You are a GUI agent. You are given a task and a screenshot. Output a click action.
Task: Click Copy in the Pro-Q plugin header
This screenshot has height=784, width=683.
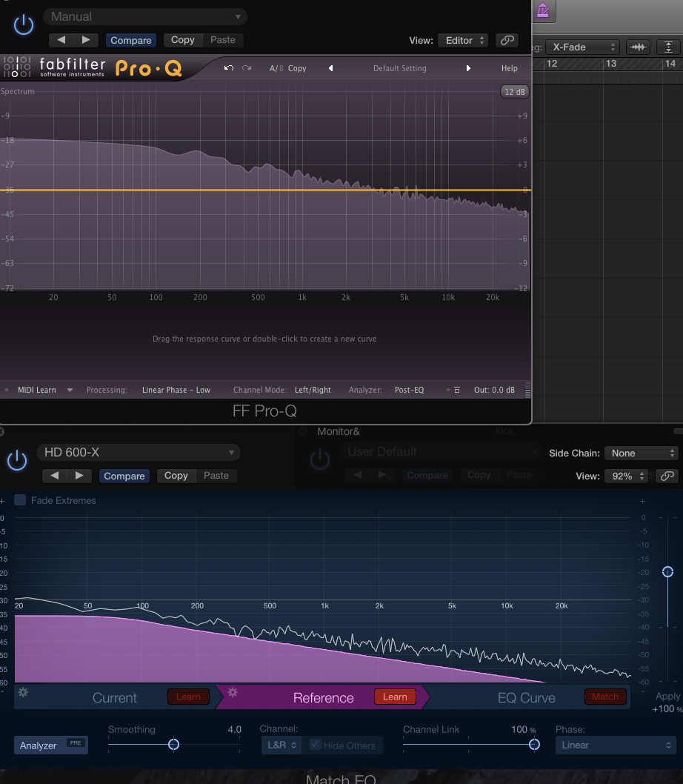coord(182,40)
